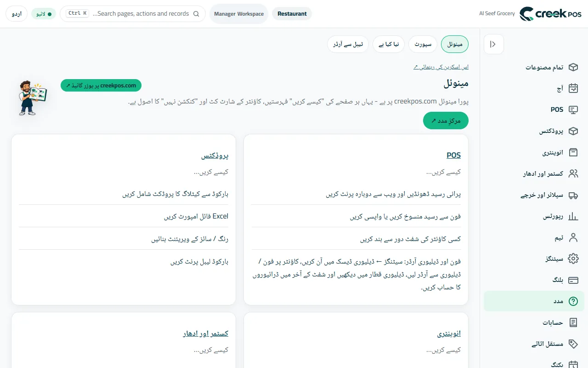Click the بلنگ card icon in sidebar

(x=573, y=280)
